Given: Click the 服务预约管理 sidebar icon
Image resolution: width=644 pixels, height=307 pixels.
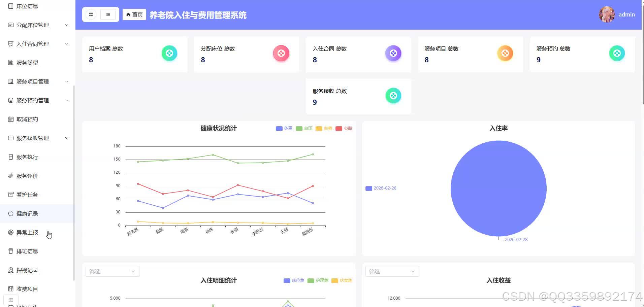Looking at the screenshot, I should [11, 100].
